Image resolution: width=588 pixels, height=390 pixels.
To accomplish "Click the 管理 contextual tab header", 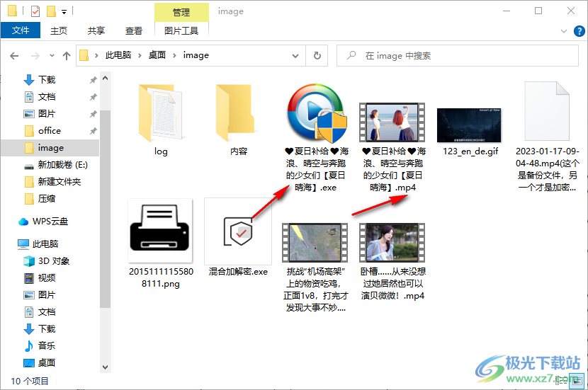I will click(181, 12).
